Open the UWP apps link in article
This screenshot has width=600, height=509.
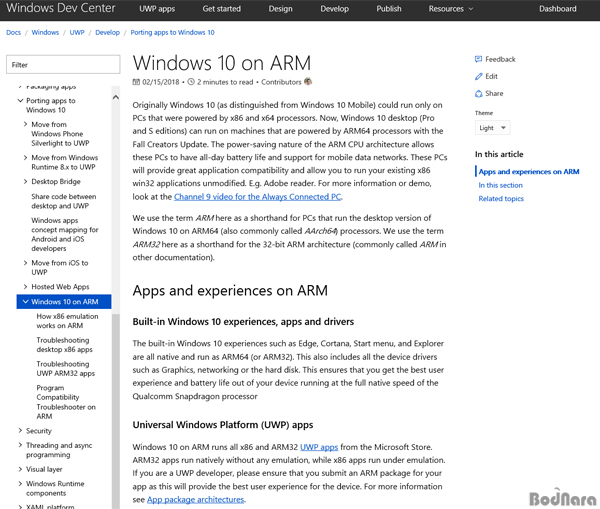(319, 447)
